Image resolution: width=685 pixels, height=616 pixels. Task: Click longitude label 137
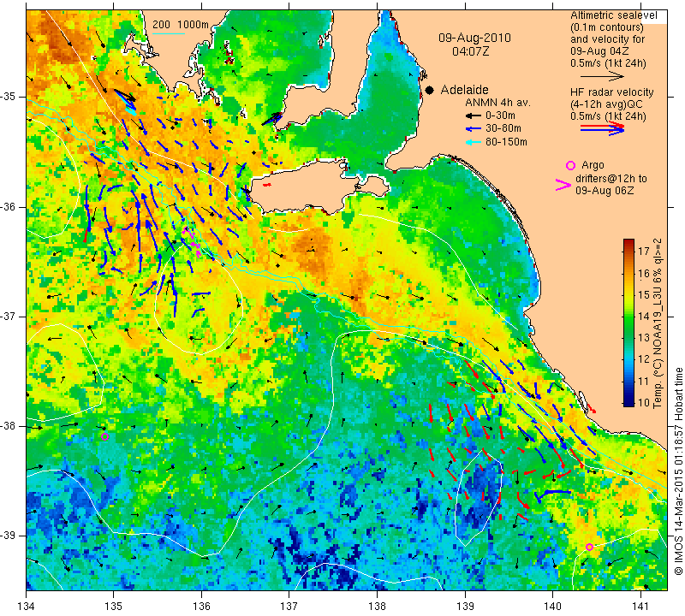[289, 607]
